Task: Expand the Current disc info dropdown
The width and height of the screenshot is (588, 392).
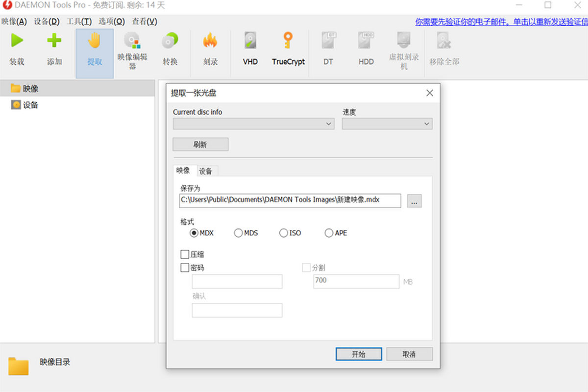Action: point(253,124)
